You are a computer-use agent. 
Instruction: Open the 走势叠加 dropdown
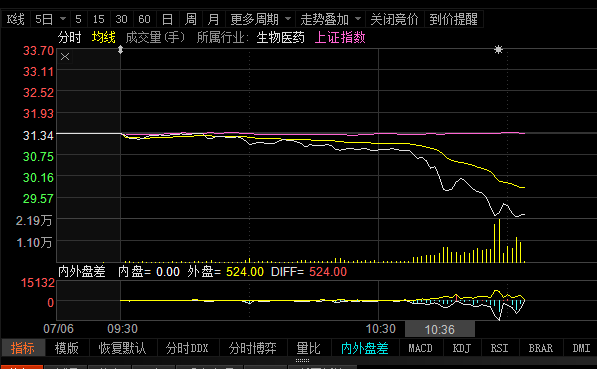tap(330, 19)
